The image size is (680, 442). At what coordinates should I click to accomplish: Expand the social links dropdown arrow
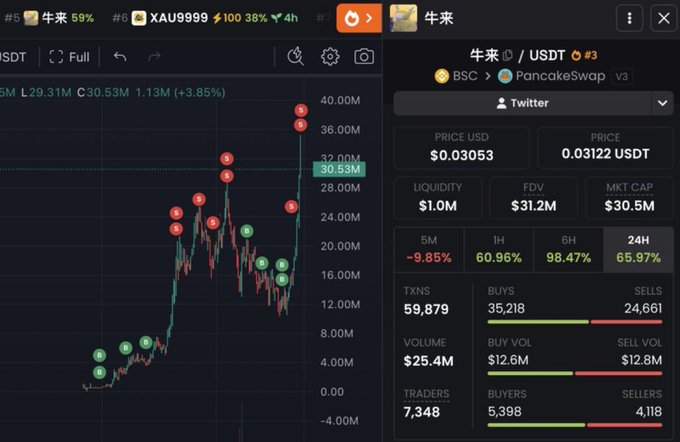662,103
